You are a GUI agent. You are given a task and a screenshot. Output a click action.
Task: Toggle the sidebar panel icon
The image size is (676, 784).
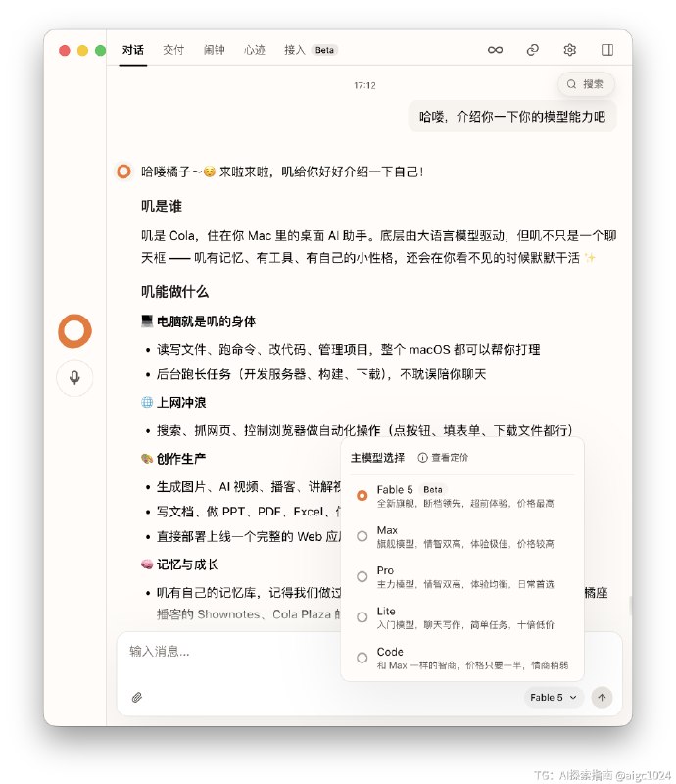click(x=607, y=50)
